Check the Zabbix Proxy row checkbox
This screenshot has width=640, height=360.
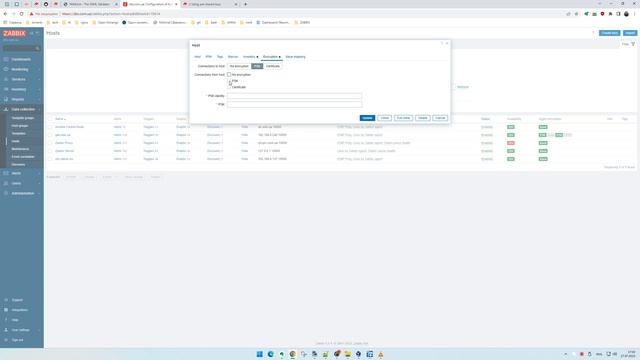pos(50,143)
